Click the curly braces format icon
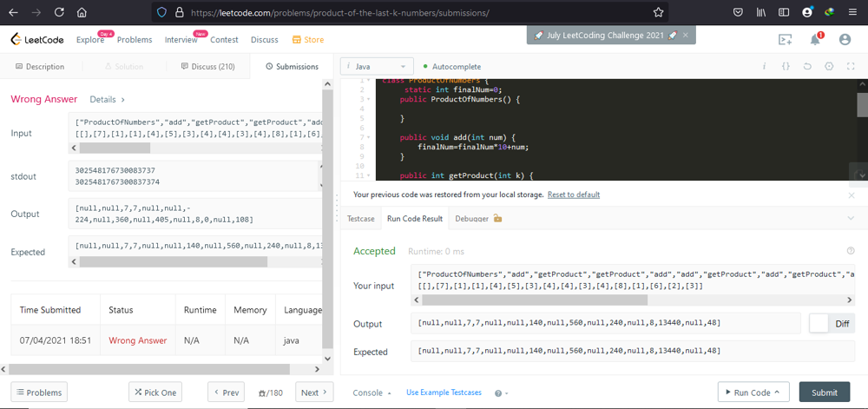This screenshot has height=409, width=868. tap(786, 66)
